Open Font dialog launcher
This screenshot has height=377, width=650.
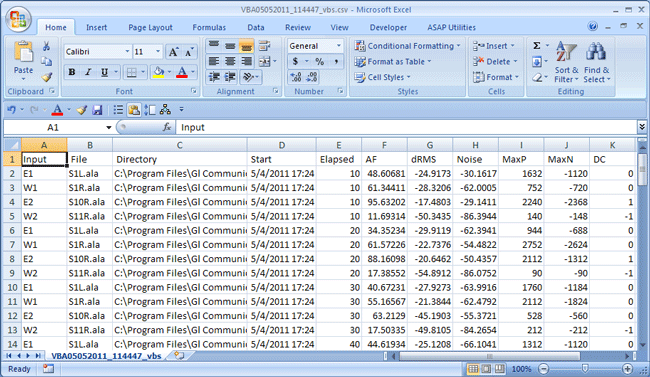193,91
